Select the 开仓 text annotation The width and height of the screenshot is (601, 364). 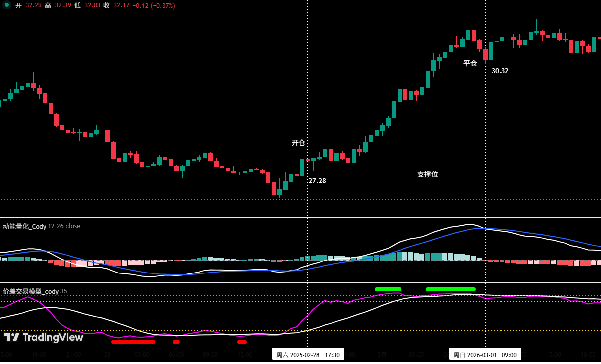tap(298, 143)
